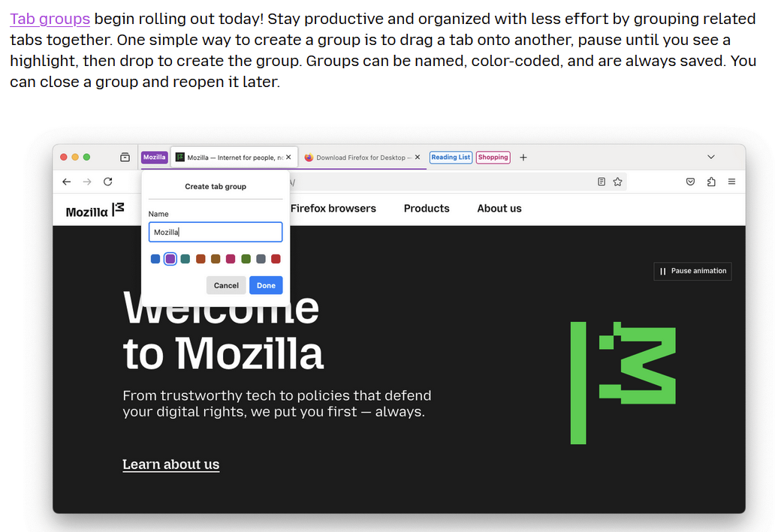Click the tab group Name field
Screen dimensions: 784x532
coord(216,233)
